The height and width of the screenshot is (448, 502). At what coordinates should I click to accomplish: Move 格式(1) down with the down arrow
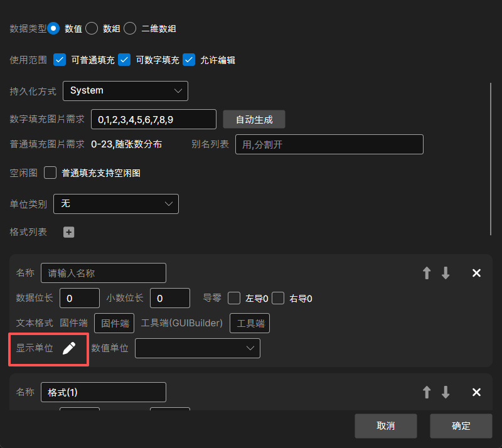click(446, 392)
